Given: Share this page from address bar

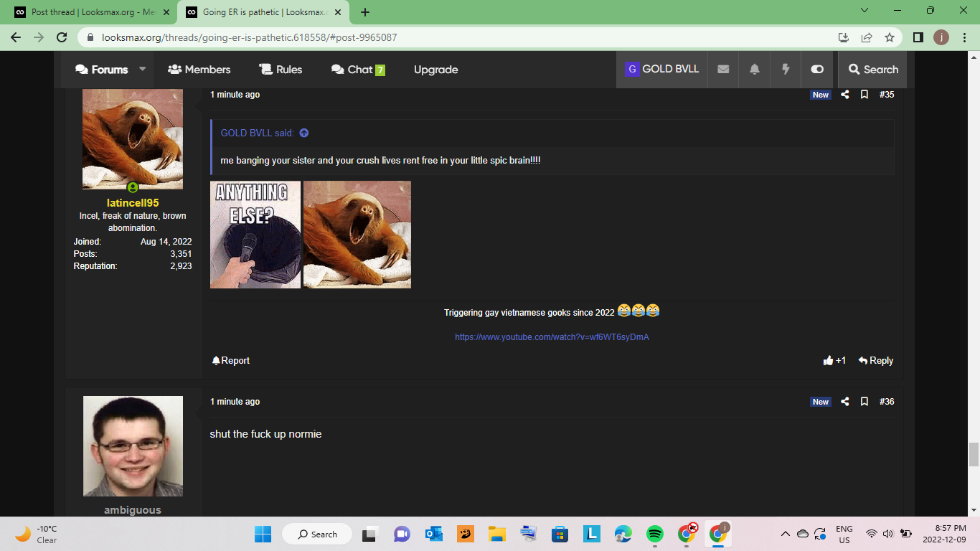Looking at the screenshot, I should coord(867,37).
